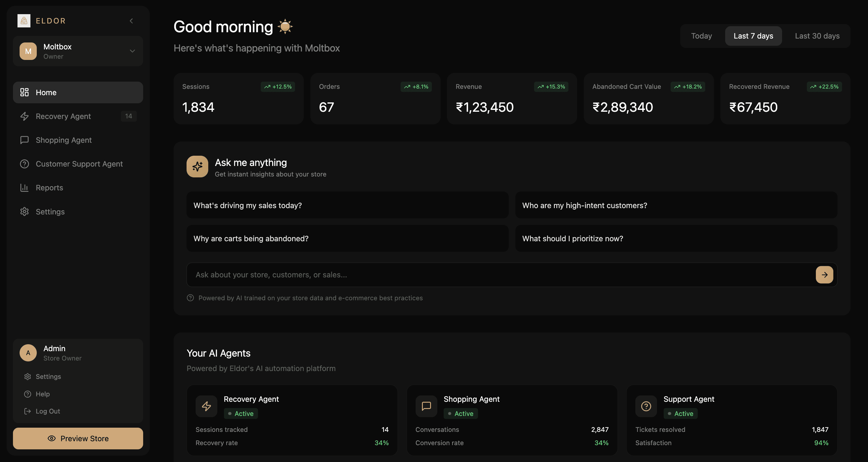Open Recovery Agent from the sidebar

[63, 116]
